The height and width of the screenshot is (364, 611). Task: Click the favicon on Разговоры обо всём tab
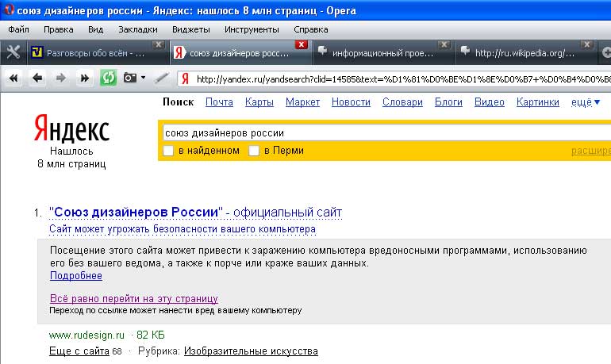[37, 52]
